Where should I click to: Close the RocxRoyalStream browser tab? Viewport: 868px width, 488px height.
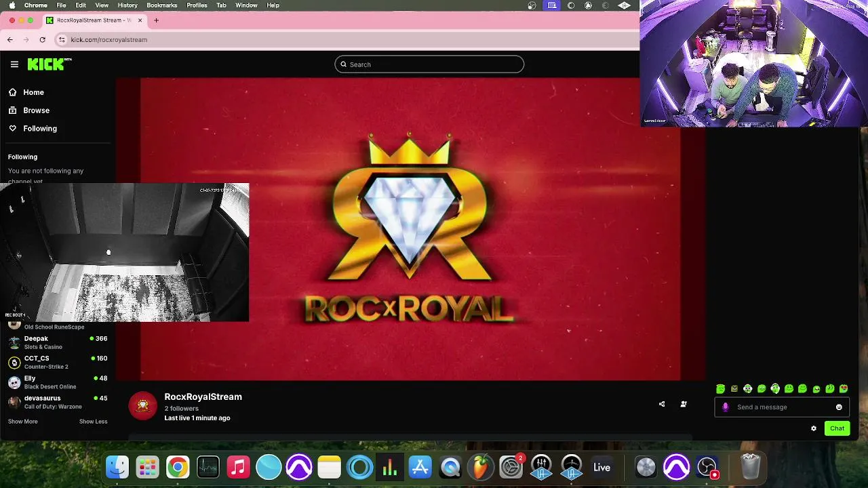[140, 20]
